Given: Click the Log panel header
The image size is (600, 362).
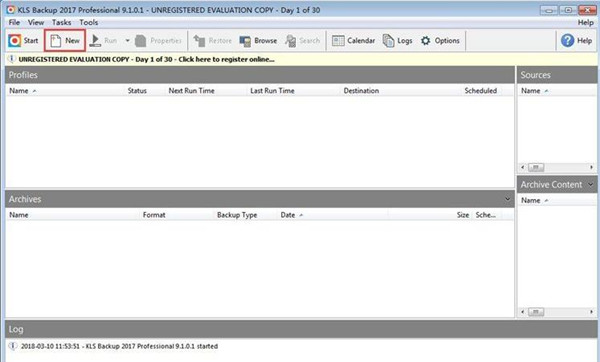Looking at the screenshot, I should (301, 329).
